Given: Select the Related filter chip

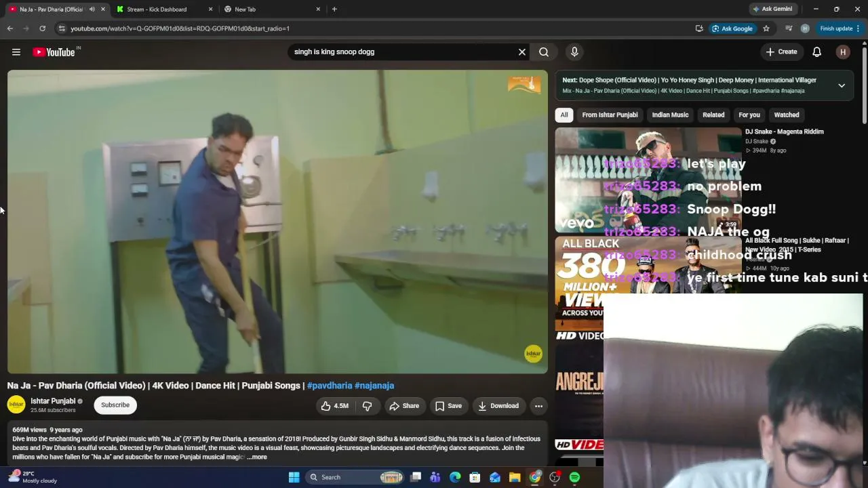Looking at the screenshot, I should coord(713,115).
